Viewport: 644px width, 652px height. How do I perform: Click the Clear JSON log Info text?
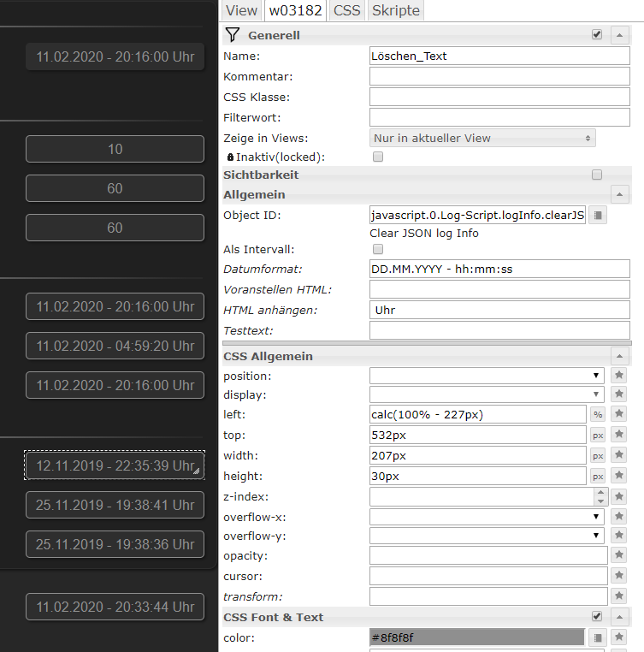[x=424, y=234]
